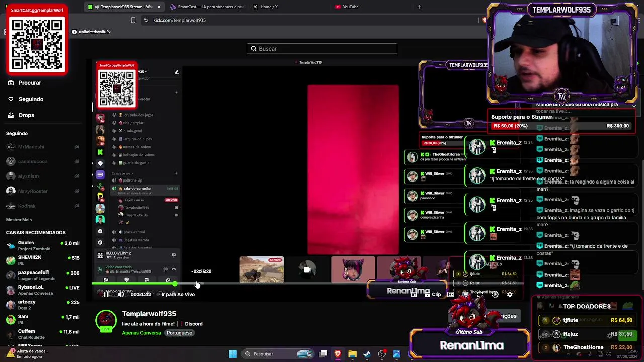Open File Explorer from the taskbar
This screenshot has width=644, height=362.
[x=352, y=354]
